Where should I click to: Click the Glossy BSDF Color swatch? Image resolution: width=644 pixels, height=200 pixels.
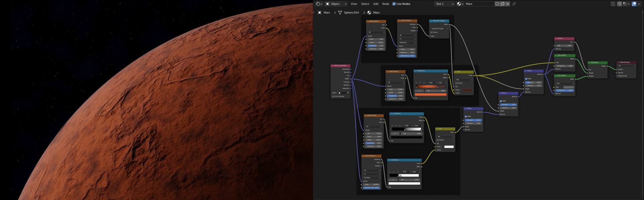click(569, 87)
